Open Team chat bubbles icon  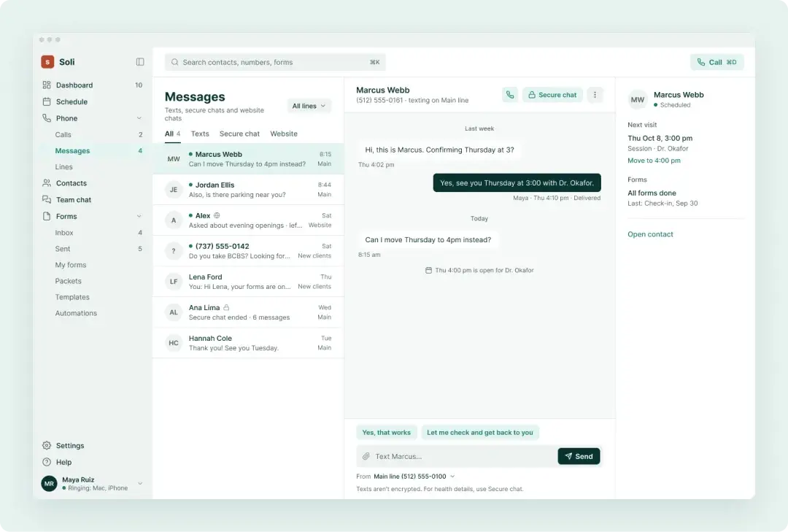(x=47, y=200)
